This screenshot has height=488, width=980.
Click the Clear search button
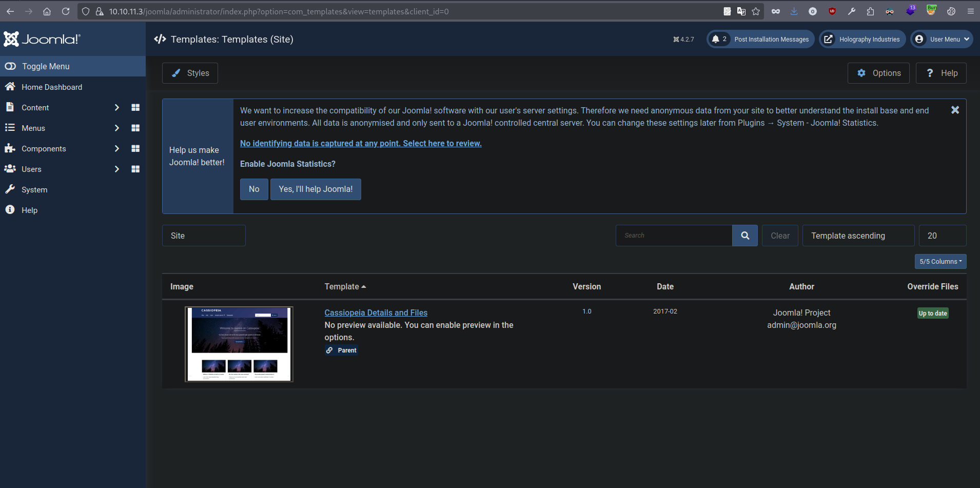tap(780, 236)
